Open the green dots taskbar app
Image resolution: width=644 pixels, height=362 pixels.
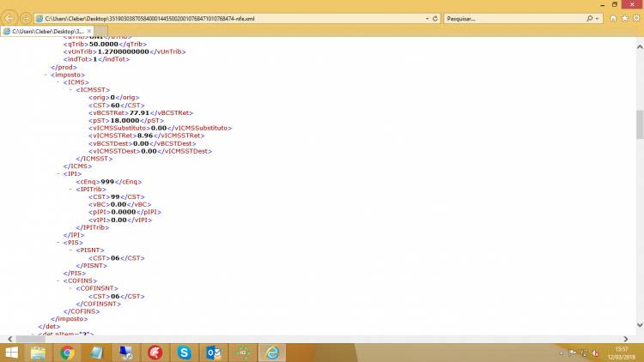click(x=243, y=353)
